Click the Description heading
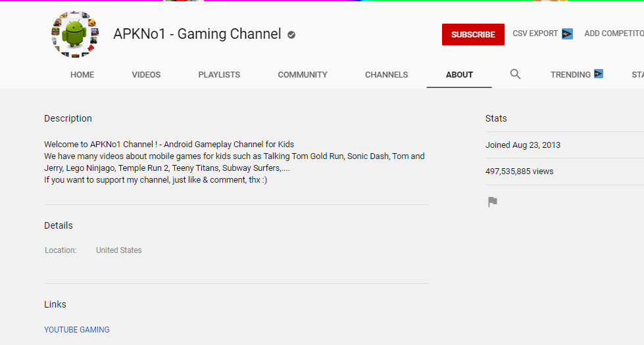 68,118
